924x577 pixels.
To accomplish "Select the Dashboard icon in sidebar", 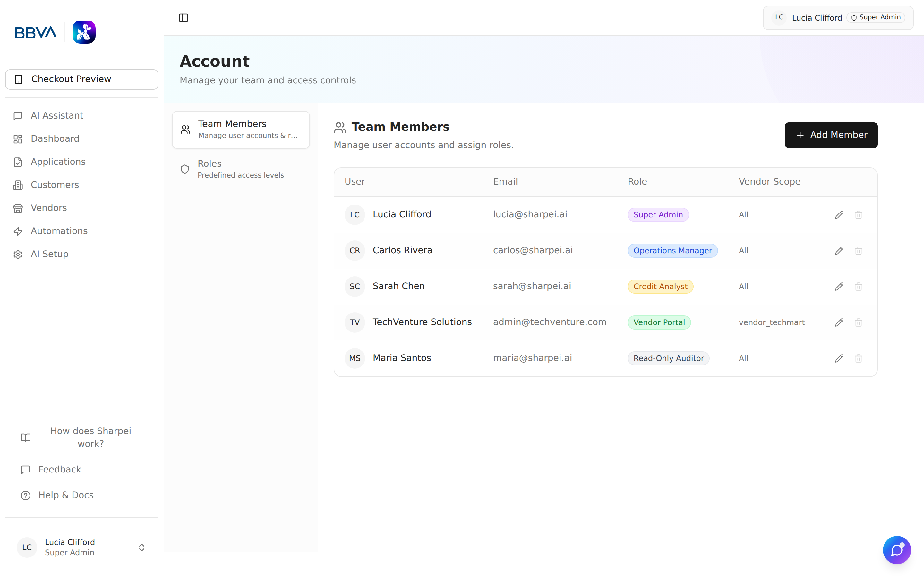I will click(x=18, y=139).
